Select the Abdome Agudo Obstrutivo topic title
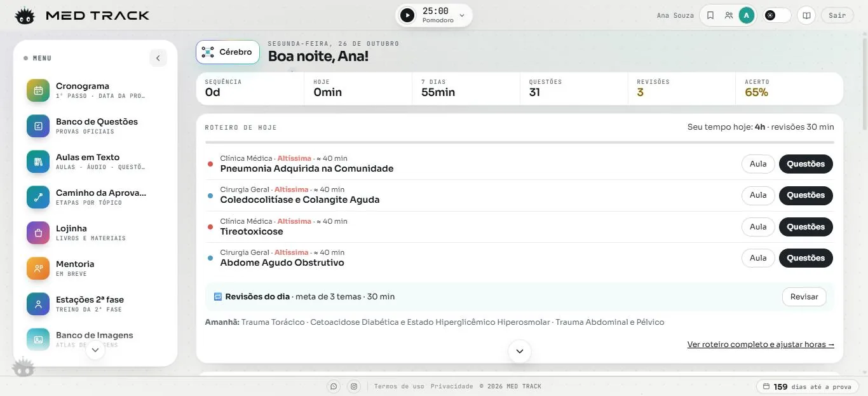Screen dimensions: 868x396 point(282,263)
